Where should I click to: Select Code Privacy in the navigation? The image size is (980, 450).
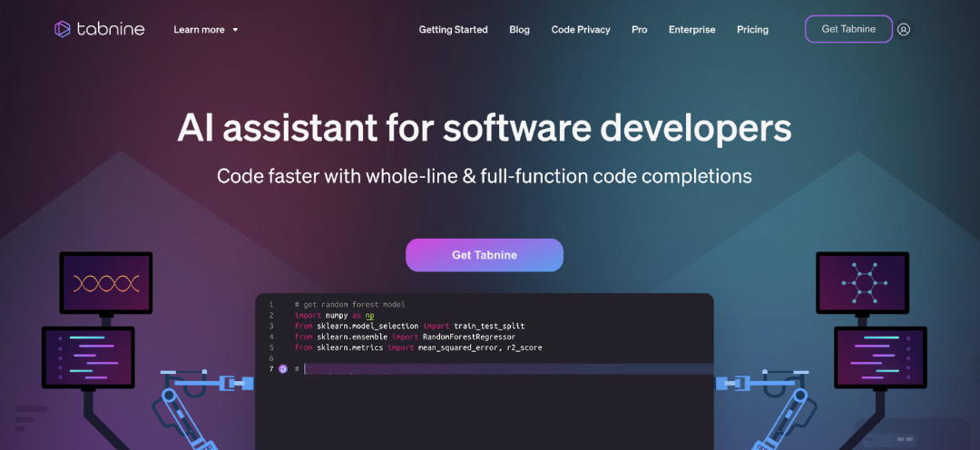click(x=581, y=30)
